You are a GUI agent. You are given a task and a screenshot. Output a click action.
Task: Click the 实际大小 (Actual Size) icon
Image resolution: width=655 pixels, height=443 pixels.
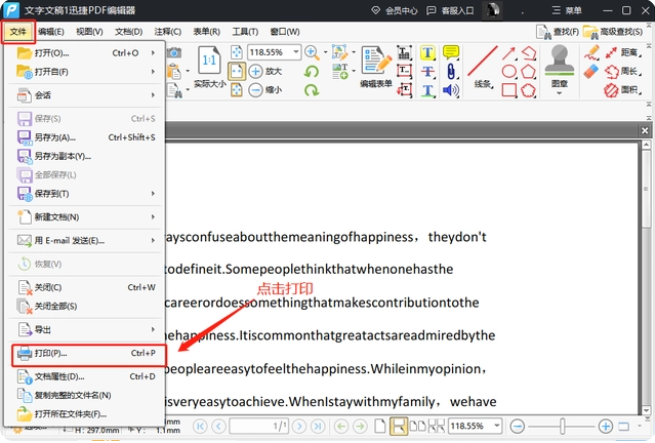pyautogui.click(x=210, y=67)
